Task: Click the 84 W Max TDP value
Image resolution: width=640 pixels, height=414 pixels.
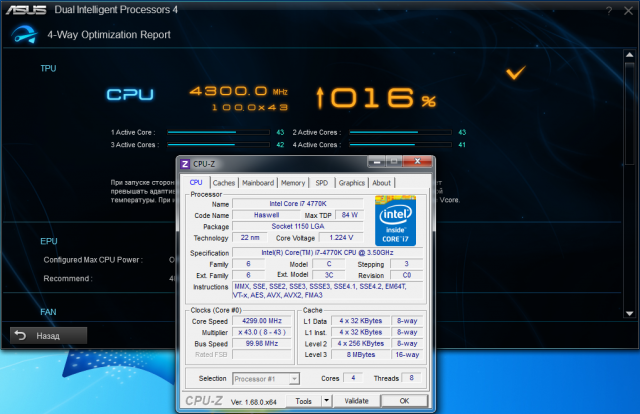Action: tap(349, 215)
